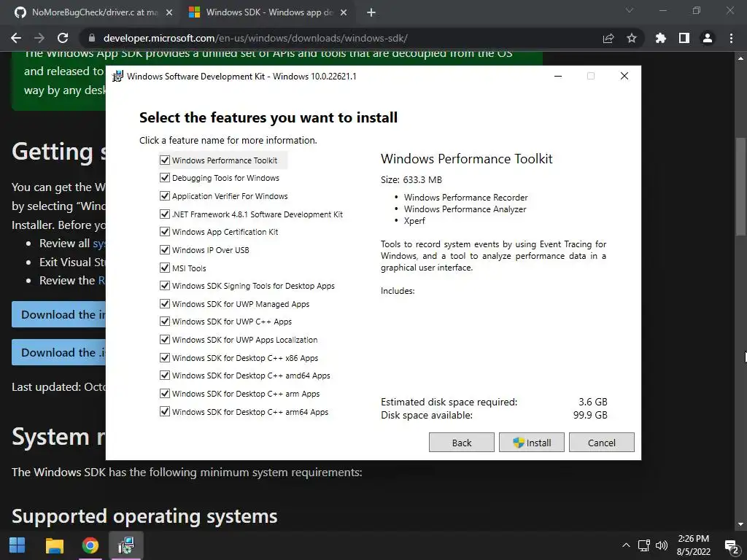Image resolution: width=747 pixels, height=560 pixels.
Task: Cancel the SDK installer
Action: (x=602, y=443)
